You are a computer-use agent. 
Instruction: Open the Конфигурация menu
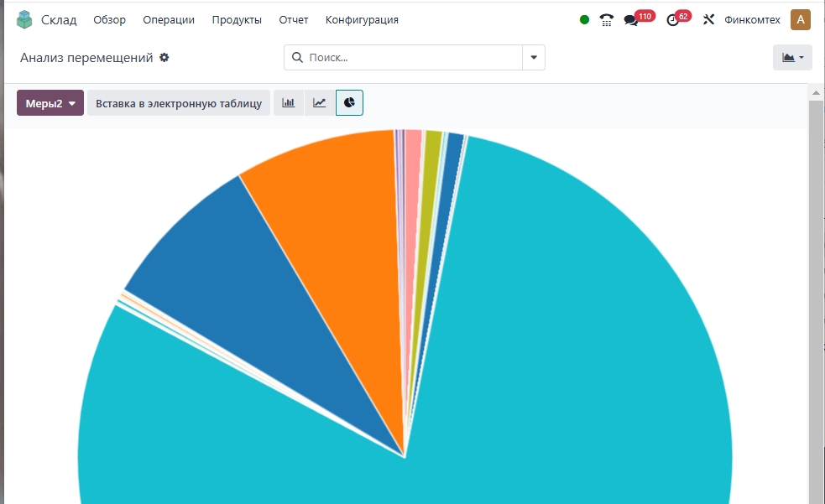362,20
